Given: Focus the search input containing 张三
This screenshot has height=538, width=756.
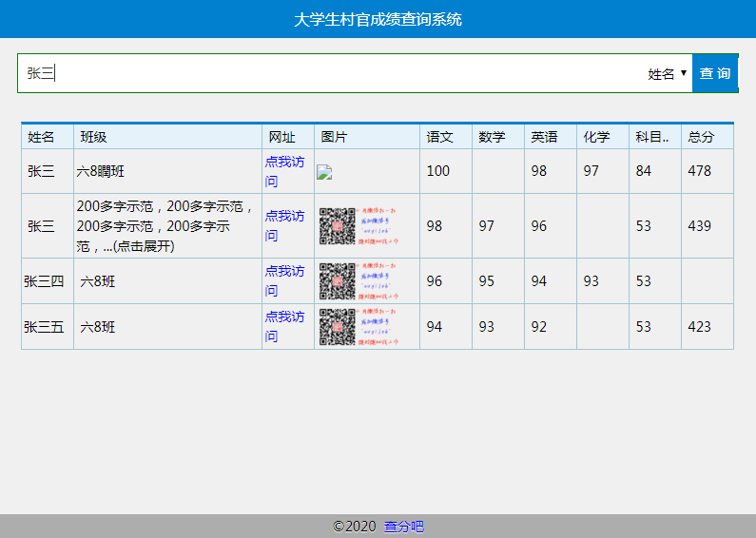Looking at the screenshot, I should (x=323, y=73).
